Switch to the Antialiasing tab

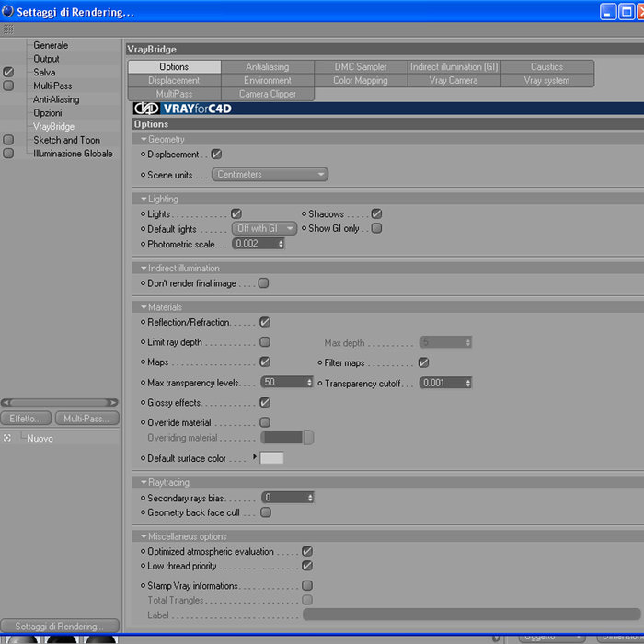pos(268,66)
